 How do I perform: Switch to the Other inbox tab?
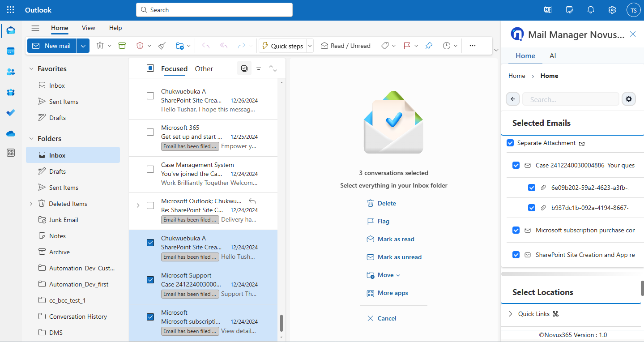pyautogui.click(x=204, y=68)
